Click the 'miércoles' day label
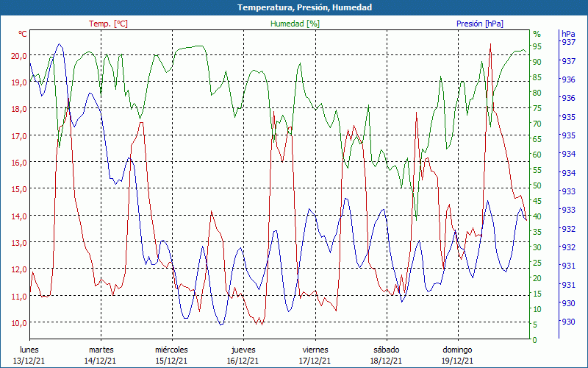Screen dimensions: 588x368 click(x=172, y=350)
